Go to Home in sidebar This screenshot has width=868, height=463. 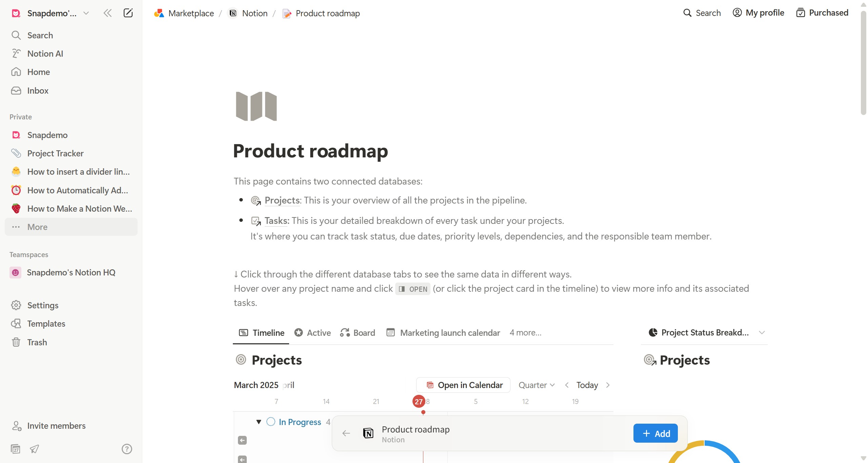pyautogui.click(x=71, y=72)
